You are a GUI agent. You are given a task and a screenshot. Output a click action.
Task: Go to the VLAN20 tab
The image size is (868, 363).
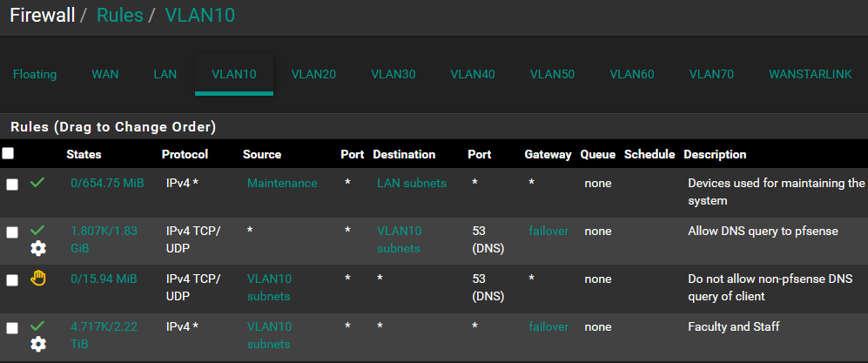point(313,74)
